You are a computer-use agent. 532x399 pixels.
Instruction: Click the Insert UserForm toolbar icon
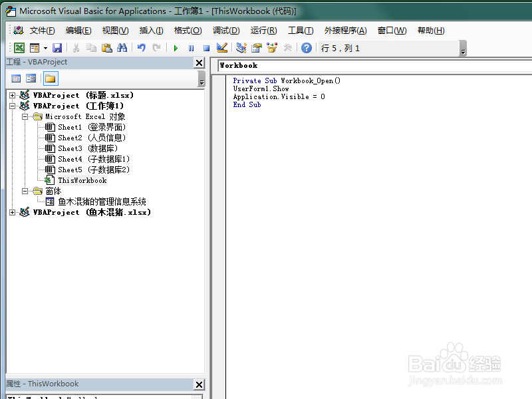(35, 48)
